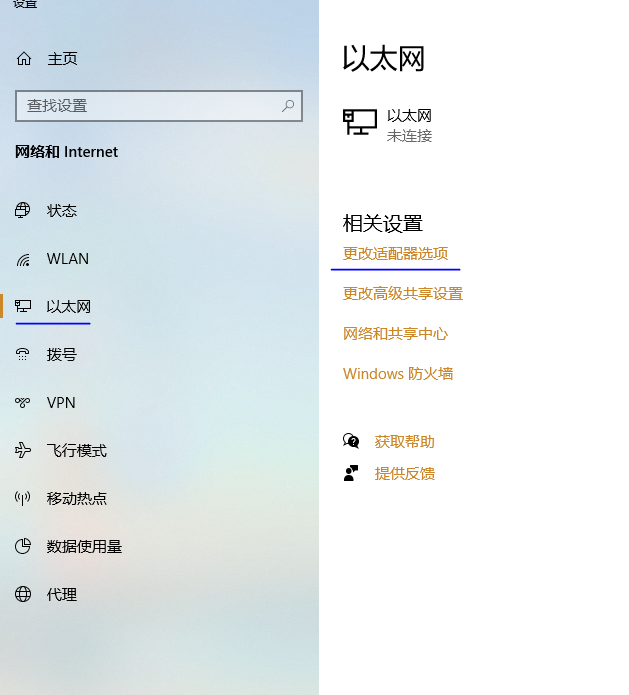Open 数据使用量 page

[x=84, y=547]
